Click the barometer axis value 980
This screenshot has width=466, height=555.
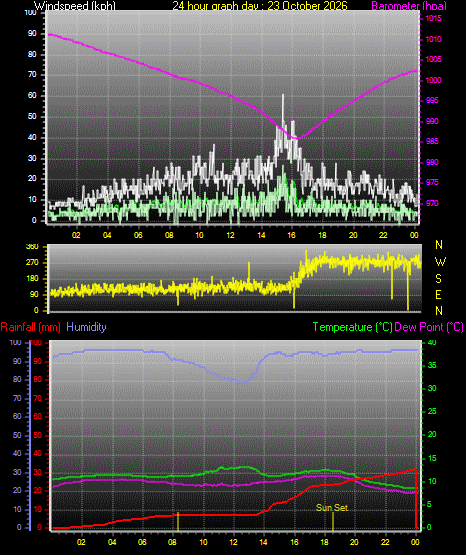432,162
